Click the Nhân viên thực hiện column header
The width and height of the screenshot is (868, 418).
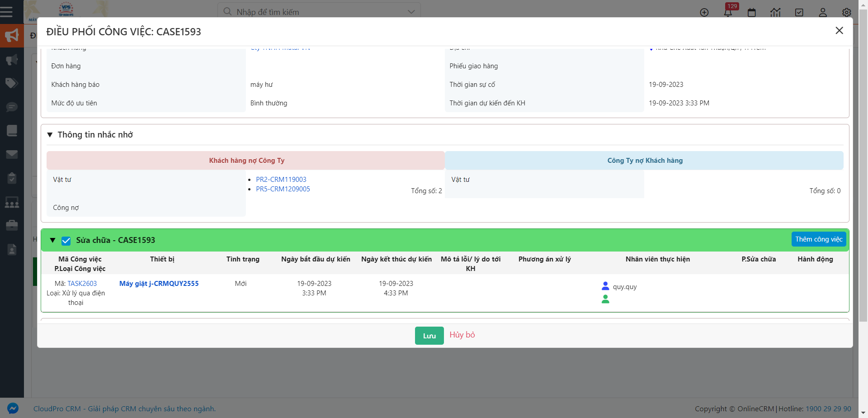[658, 259]
